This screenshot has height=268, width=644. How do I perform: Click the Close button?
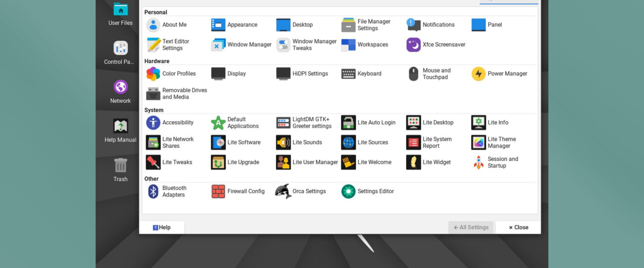(x=518, y=227)
